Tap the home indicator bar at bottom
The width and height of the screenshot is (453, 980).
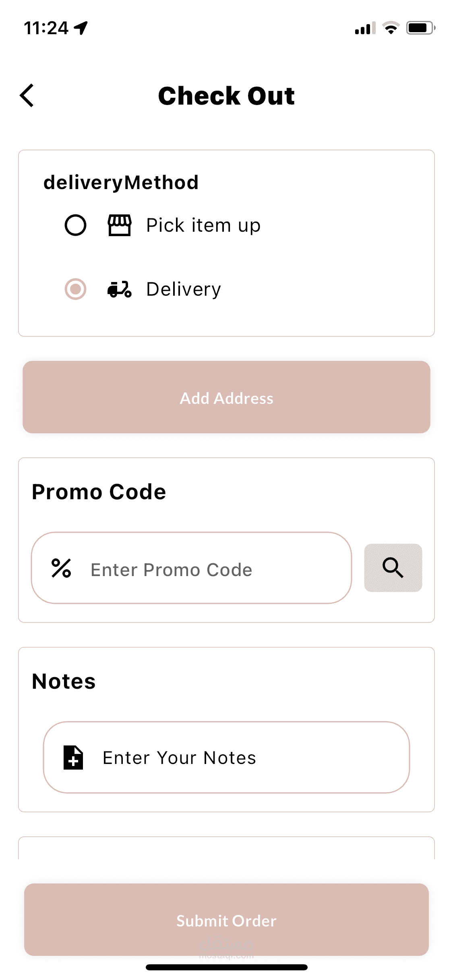pos(226,967)
